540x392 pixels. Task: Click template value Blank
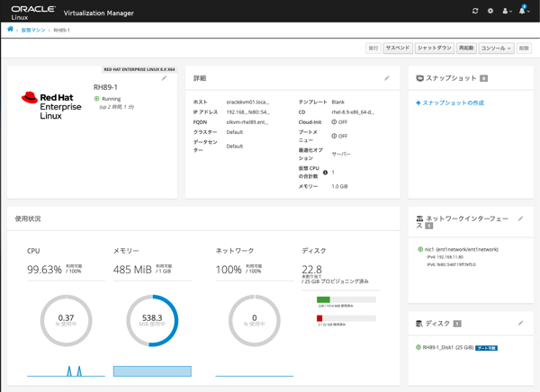tap(337, 102)
